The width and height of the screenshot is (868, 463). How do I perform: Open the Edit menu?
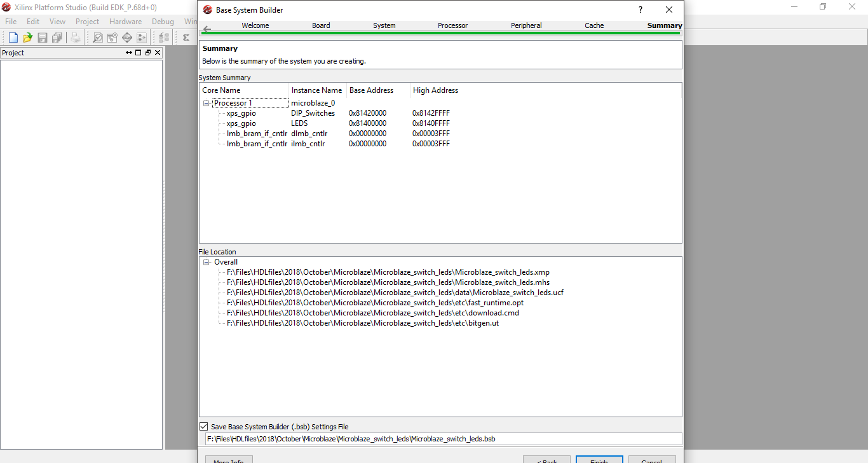[33, 22]
